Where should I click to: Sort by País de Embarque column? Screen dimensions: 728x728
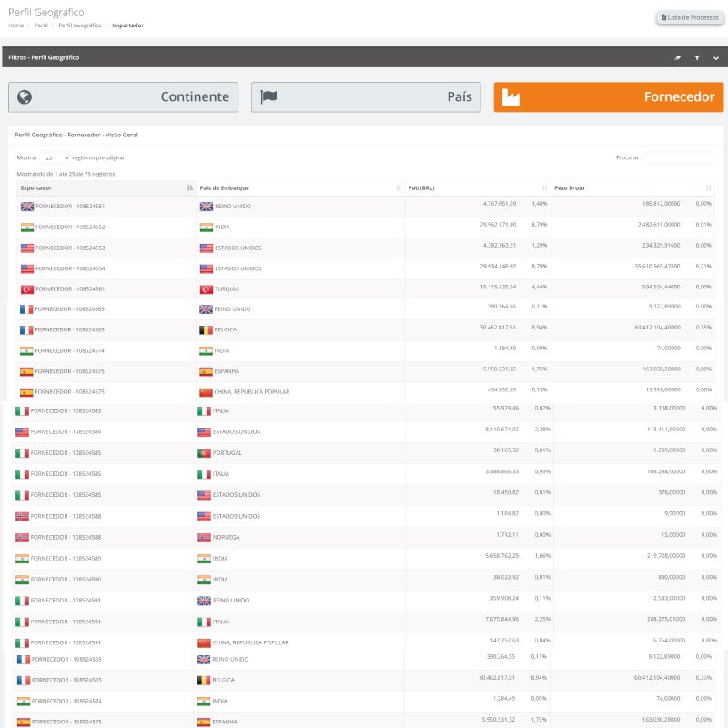click(399, 187)
